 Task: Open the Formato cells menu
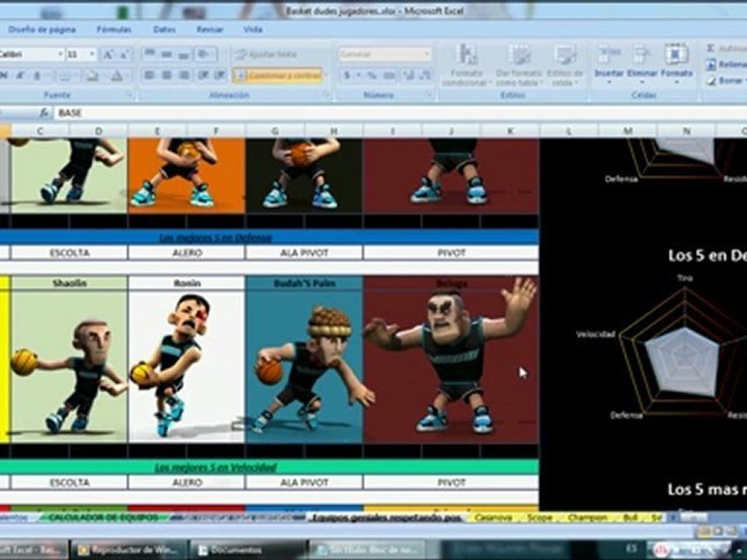point(676,65)
